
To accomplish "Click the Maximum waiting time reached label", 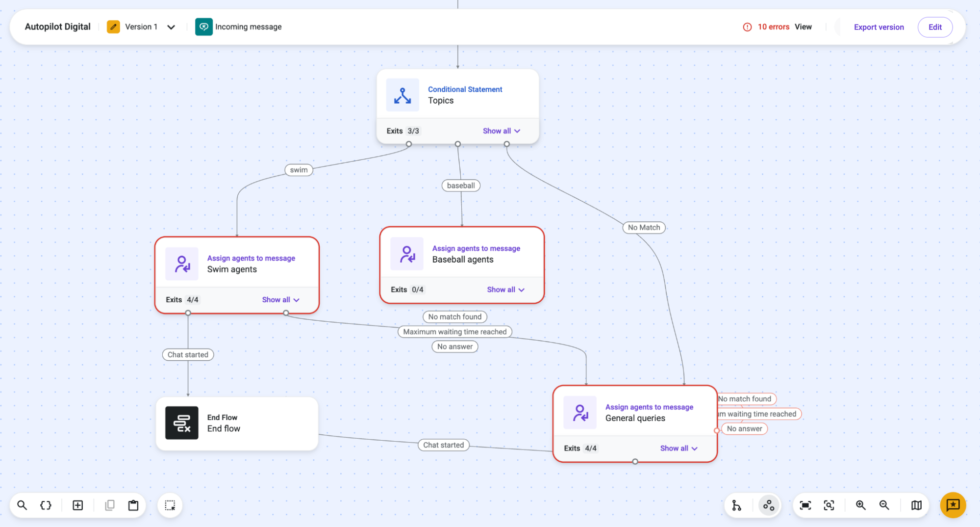I will point(454,332).
